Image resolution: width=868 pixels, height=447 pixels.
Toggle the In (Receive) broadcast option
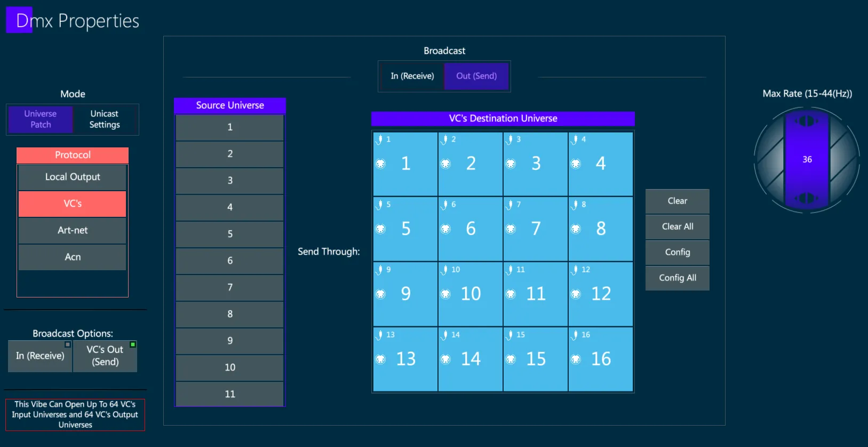click(x=40, y=356)
